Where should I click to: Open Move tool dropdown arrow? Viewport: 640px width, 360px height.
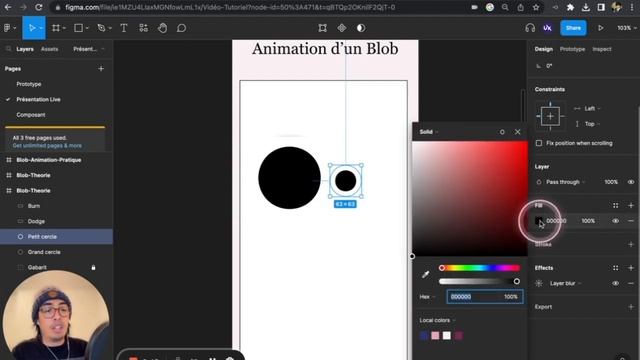pyautogui.click(x=41, y=28)
